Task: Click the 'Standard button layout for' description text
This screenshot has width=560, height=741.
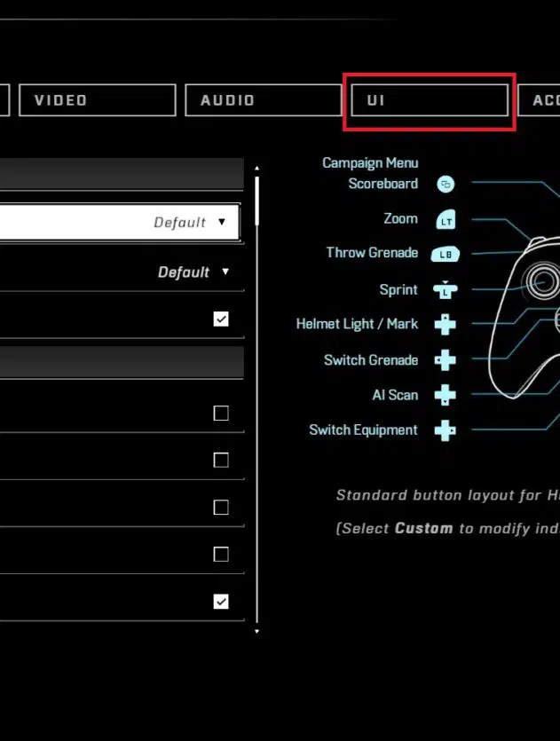Action: click(438, 495)
